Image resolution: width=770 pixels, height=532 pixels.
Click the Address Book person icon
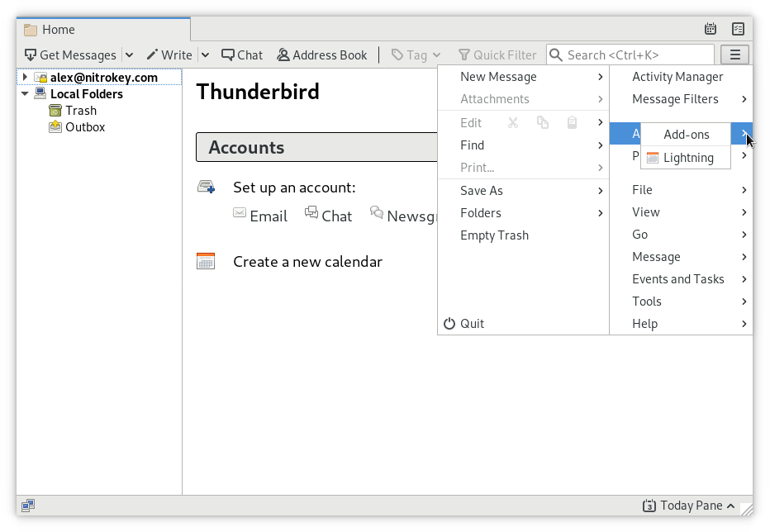(283, 55)
